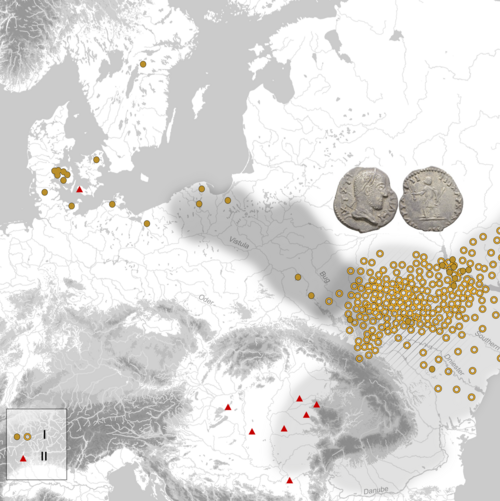Screen dimensions: 500x501
Task: Click the coin obverse showing the portrait head
Action: [366, 199]
